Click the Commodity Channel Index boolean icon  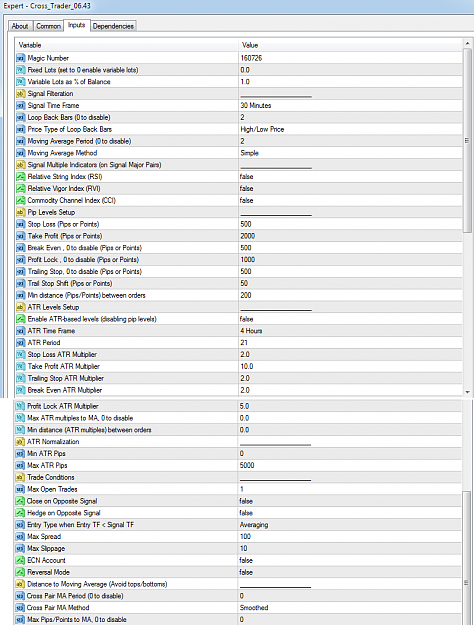click(x=21, y=200)
